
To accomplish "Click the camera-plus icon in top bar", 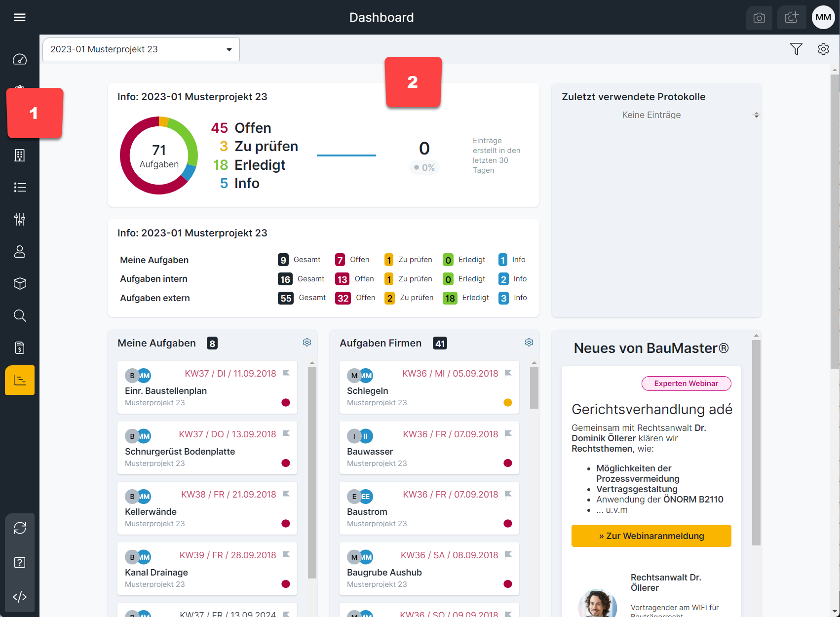I will tap(792, 18).
